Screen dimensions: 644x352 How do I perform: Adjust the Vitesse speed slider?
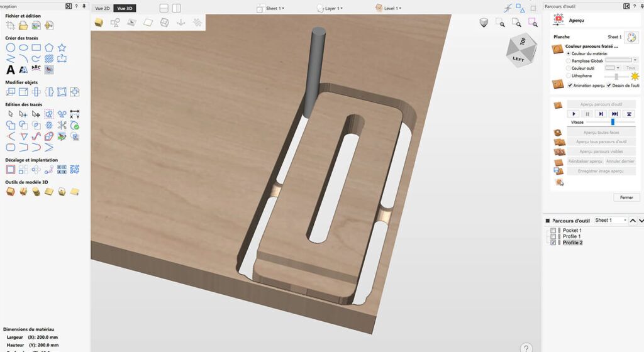click(x=613, y=122)
